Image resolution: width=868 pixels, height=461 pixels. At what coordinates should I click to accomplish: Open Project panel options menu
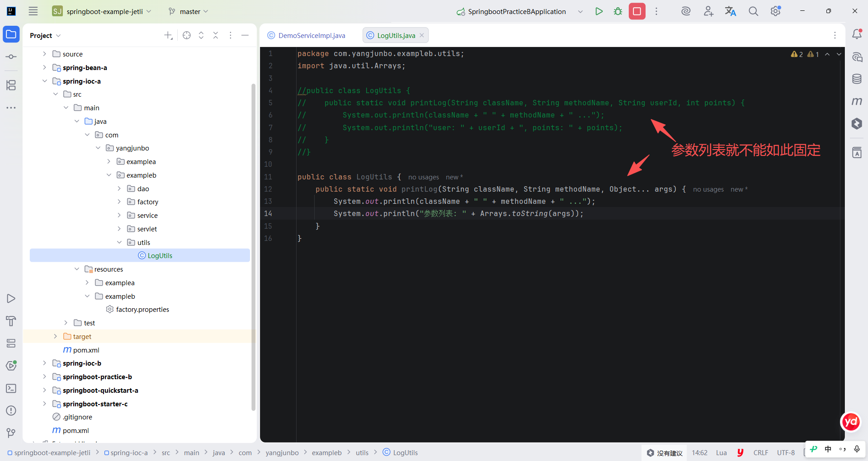click(231, 35)
